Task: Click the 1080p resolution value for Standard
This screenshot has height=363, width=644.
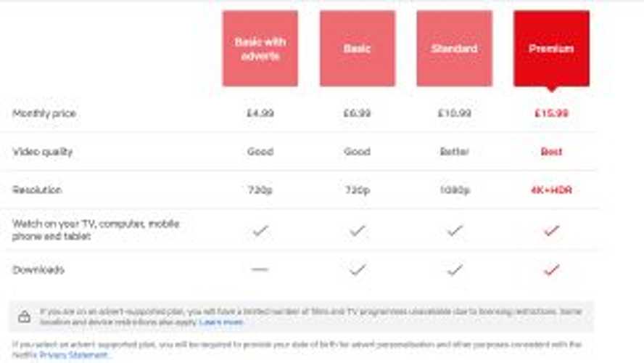Action: point(454,190)
